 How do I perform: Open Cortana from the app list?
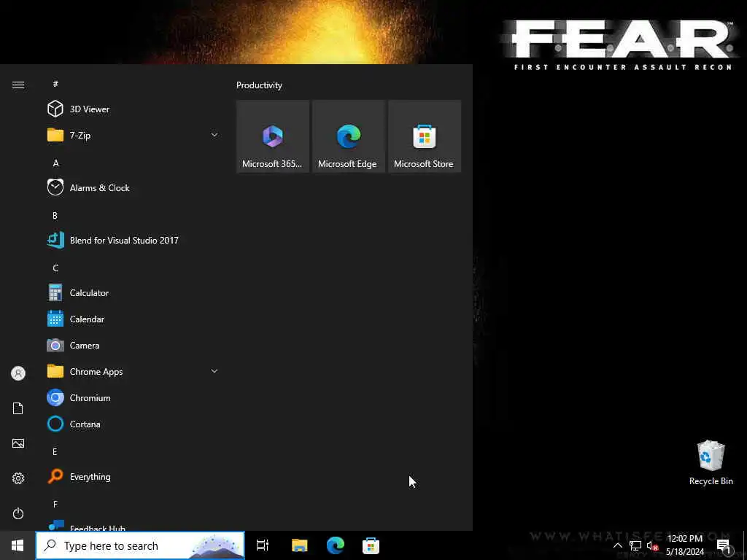pyautogui.click(x=133, y=424)
